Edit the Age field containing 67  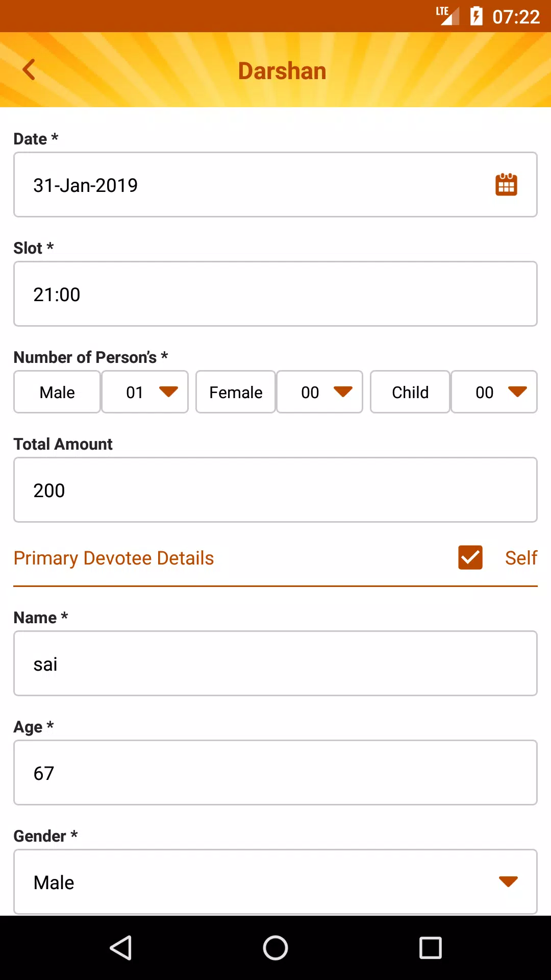pyautogui.click(x=275, y=773)
